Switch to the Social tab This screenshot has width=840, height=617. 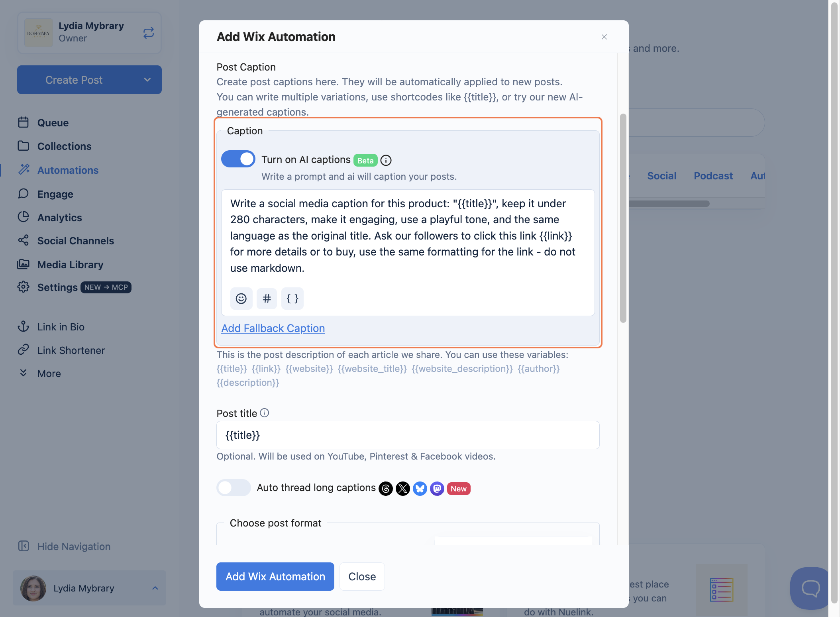pos(662,176)
